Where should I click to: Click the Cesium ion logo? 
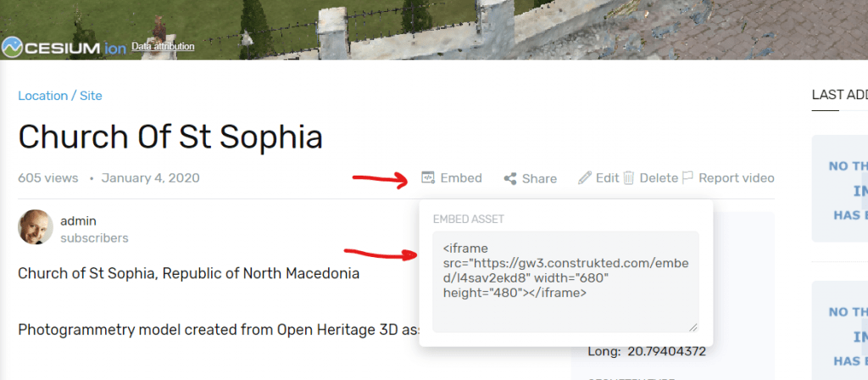(64, 47)
